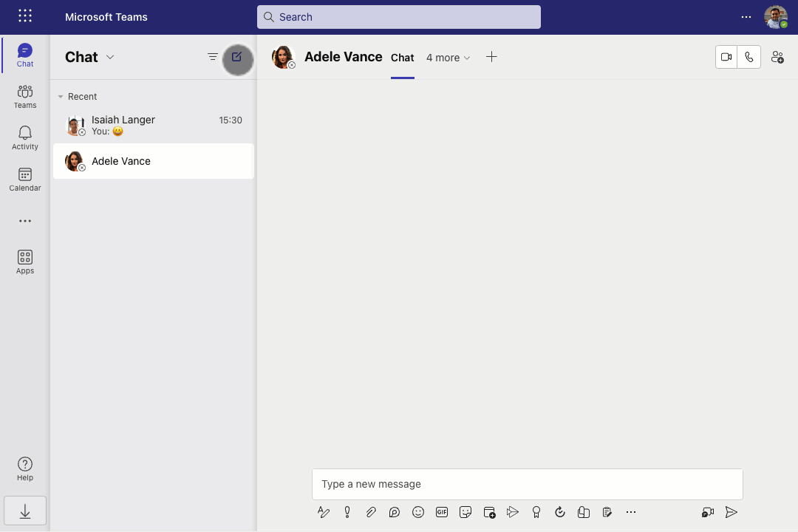Click Adele Vance's avatar in header

(283, 57)
